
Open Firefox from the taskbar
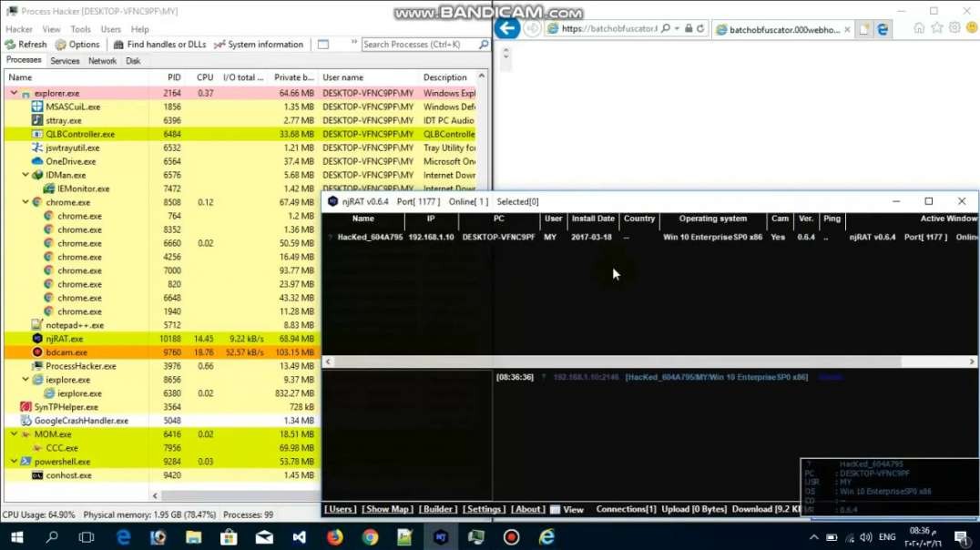(x=335, y=537)
